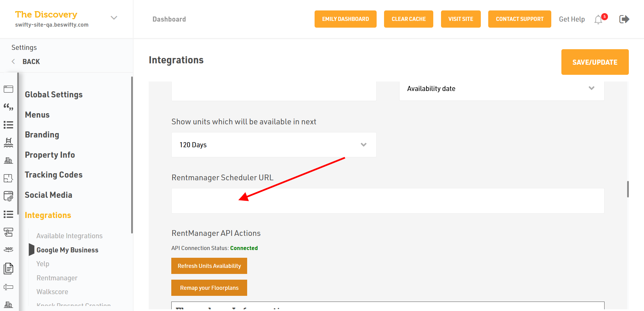Image resolution: width=644 pixels, height=311 pixels.
Task: Click the Rentmanager Scheduler URL input field
Action: click(387, 201)
